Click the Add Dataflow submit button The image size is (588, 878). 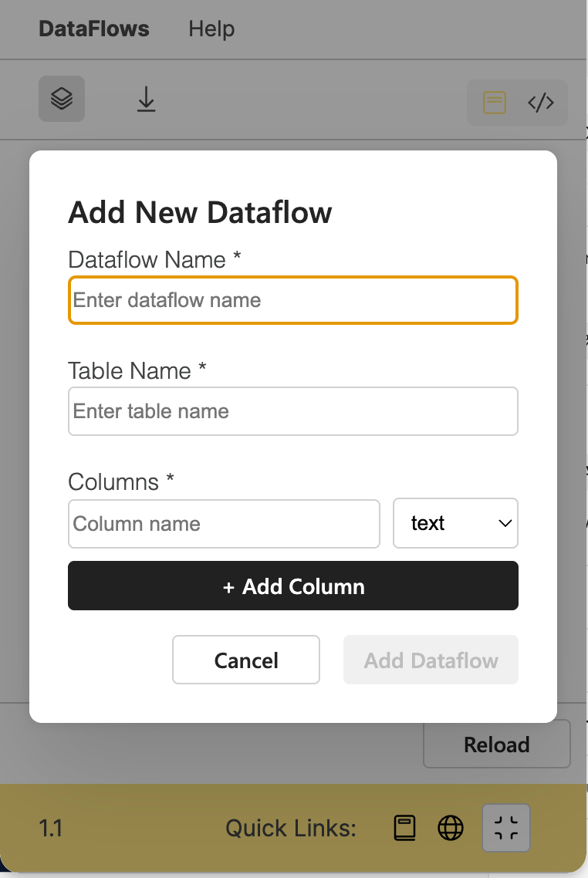click(x=431, y=660)
